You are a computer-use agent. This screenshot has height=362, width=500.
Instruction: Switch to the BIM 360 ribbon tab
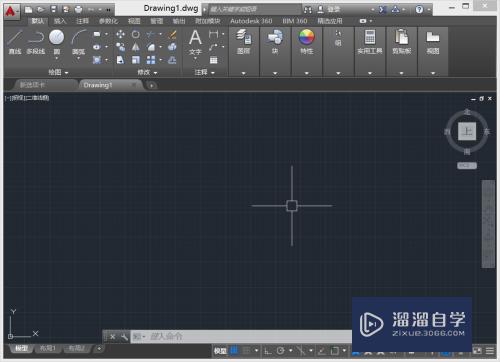295,21
